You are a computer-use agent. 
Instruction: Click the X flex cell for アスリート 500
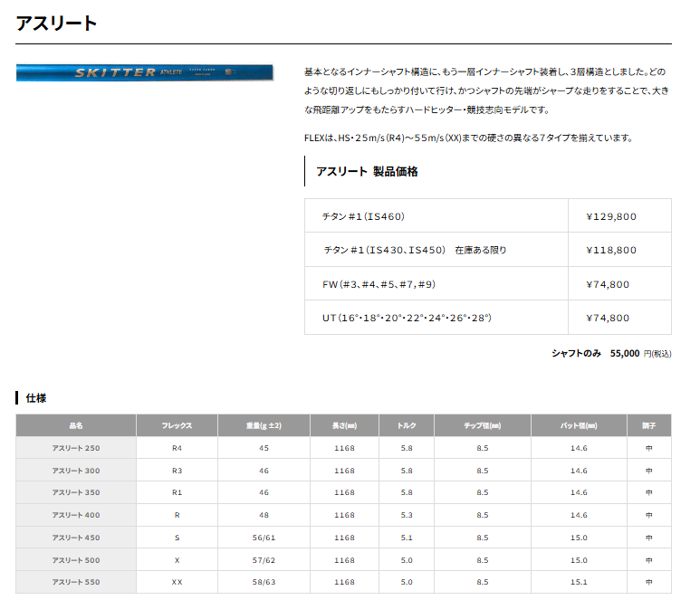pos(177,560)
